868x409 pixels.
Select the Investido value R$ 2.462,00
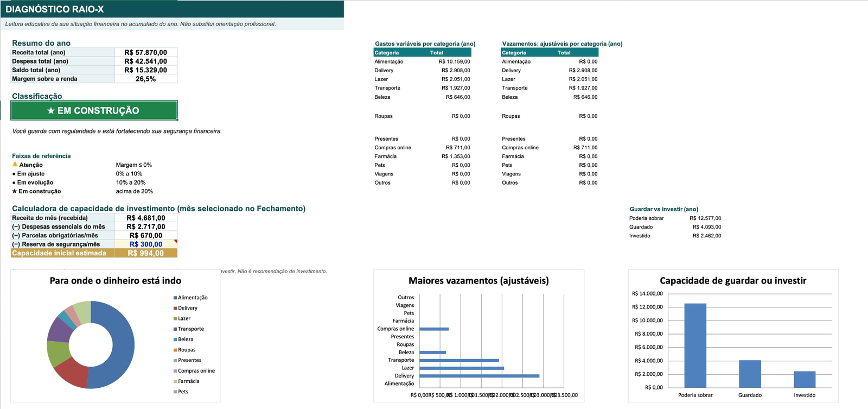point(707,236)
